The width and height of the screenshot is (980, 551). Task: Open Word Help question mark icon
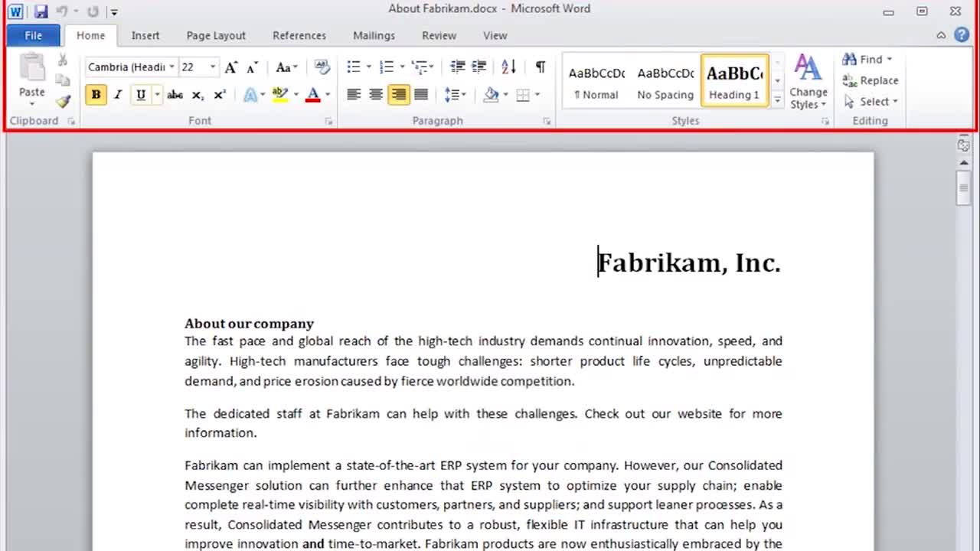point(962,35)
